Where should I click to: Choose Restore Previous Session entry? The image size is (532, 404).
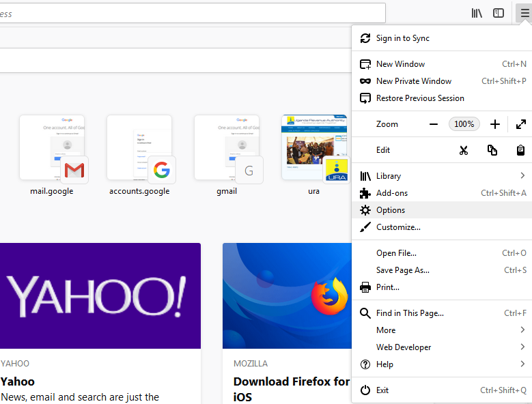(442, 98)
